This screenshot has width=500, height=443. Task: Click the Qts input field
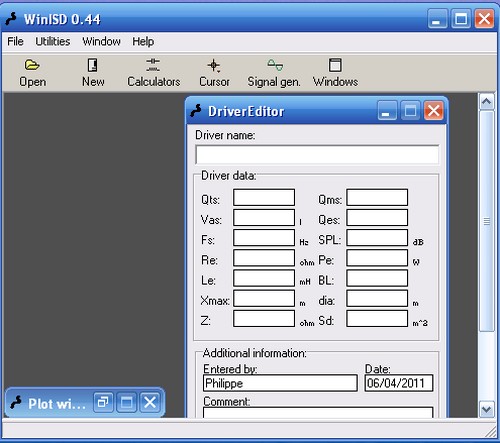(264, 197)
